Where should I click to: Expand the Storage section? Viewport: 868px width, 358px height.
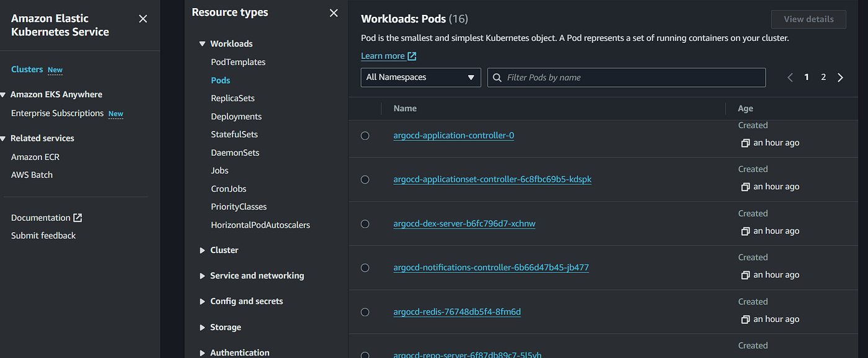tap(202, 328)
